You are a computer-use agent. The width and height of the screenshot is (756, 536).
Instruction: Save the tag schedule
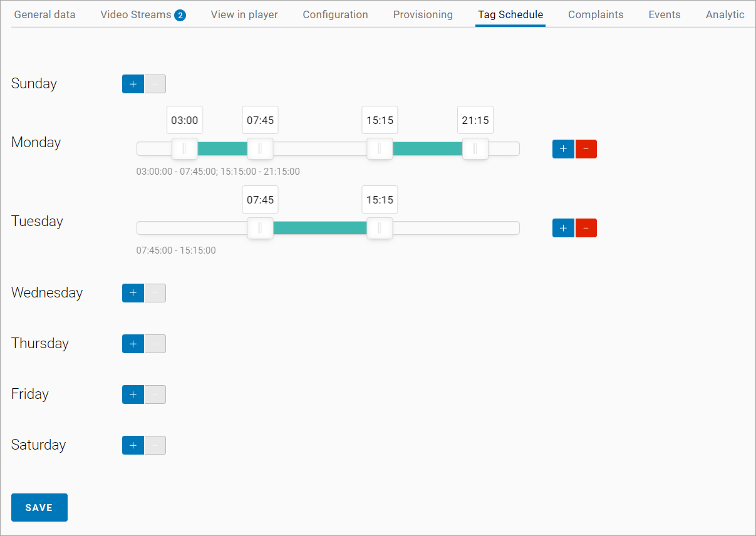coord(39,507)
